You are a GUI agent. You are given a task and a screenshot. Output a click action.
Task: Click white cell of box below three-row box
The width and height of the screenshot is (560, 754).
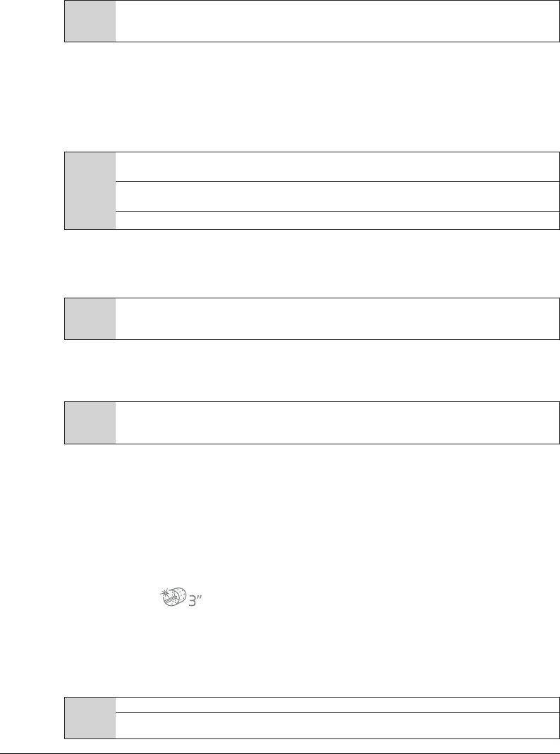337,319
